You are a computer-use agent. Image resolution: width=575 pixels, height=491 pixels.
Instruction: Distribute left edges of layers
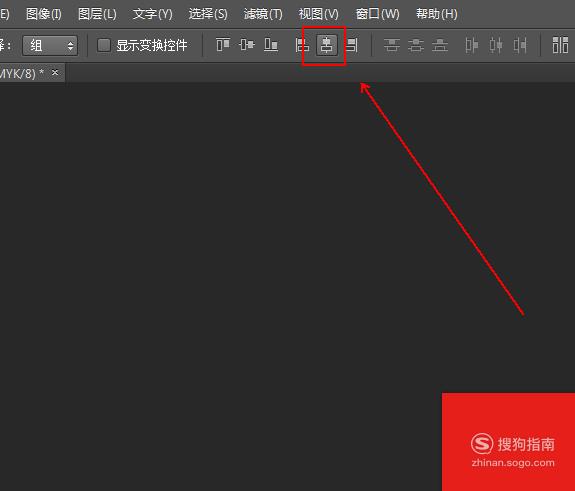(472, 45)
